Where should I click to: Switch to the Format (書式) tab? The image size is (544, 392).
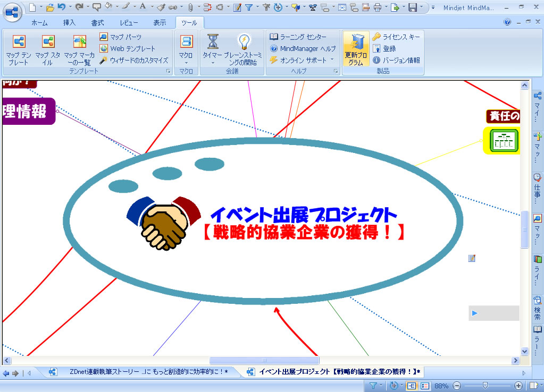tap(97, 23)
